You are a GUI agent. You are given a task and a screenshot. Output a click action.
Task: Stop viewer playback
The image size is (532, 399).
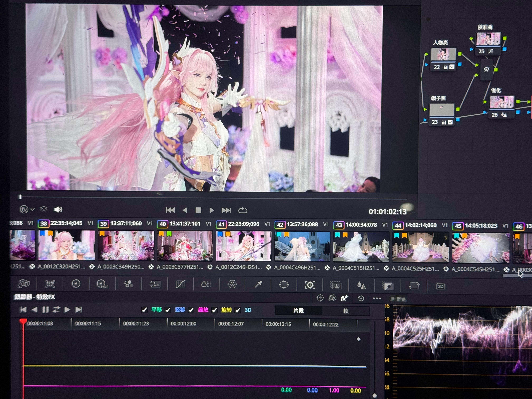click(x=198, y=210)
